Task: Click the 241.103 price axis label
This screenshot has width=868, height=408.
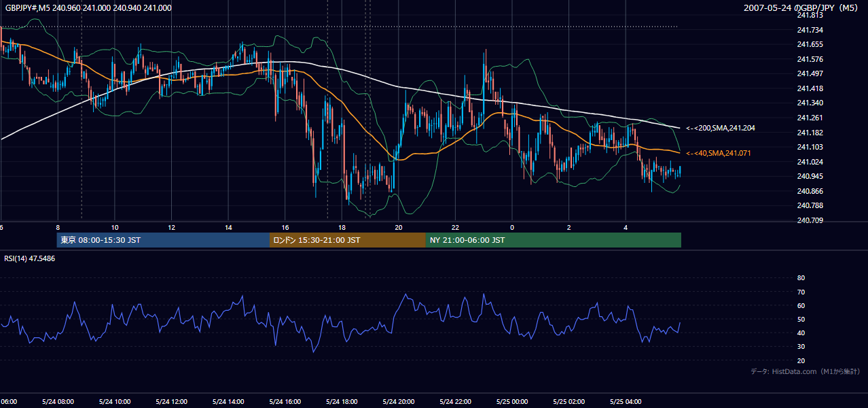Action: coord(810,147)
